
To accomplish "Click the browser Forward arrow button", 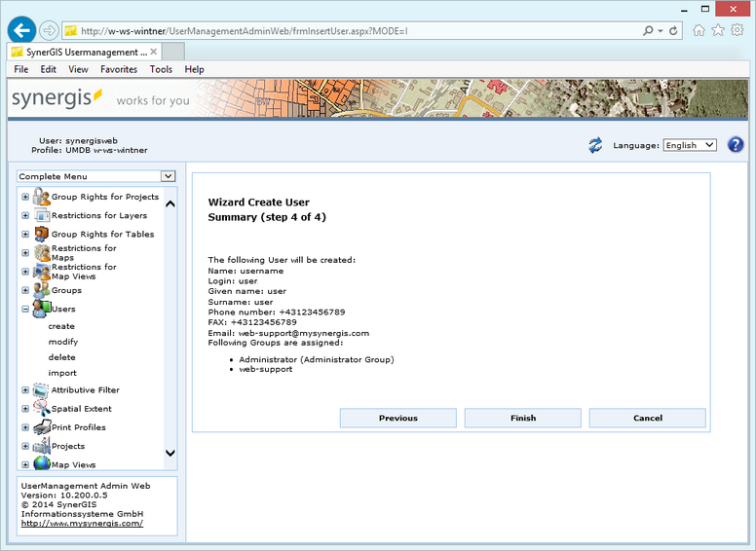I will 49,31.
